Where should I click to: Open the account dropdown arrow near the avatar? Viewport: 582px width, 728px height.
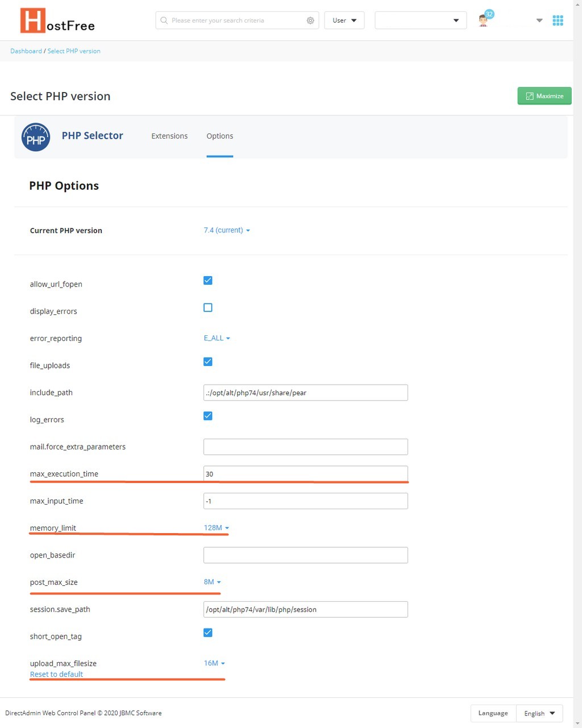coord(539,20)
